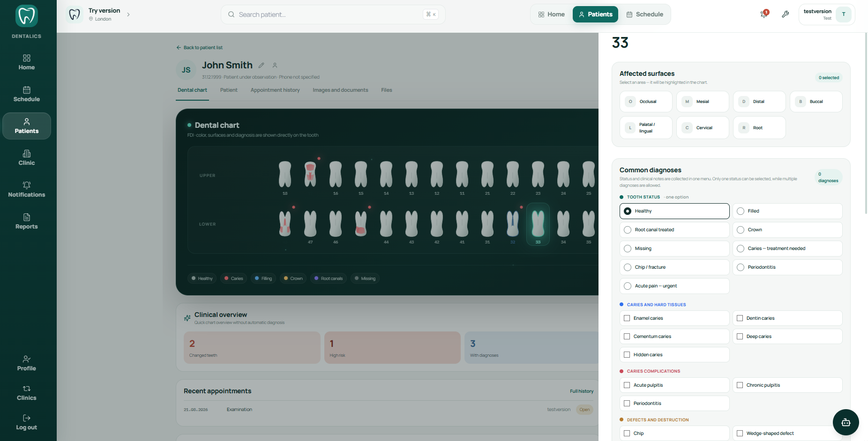Screen dimensions: 868x441
Task: Click the pencil icon next to John Smith
Action: (262, 66)
